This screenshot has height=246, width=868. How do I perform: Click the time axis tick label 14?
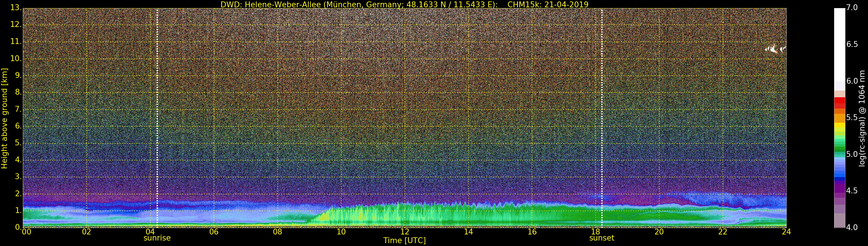point(468,232)
